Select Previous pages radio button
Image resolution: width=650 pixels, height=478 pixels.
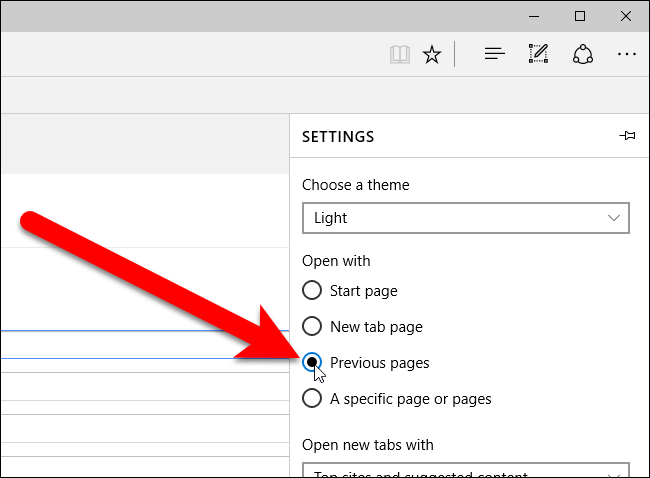point(312,362)
